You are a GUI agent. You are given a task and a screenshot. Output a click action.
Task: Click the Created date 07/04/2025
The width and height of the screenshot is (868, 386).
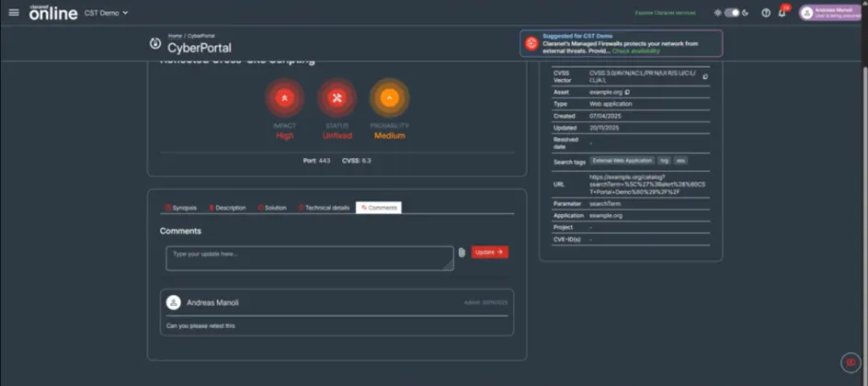pyautogui.click(x=604, y=116)
